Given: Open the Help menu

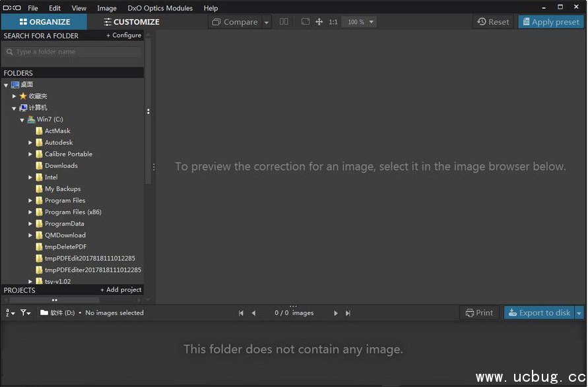Looking at the screenshot, I should click(x=211, y=8).
